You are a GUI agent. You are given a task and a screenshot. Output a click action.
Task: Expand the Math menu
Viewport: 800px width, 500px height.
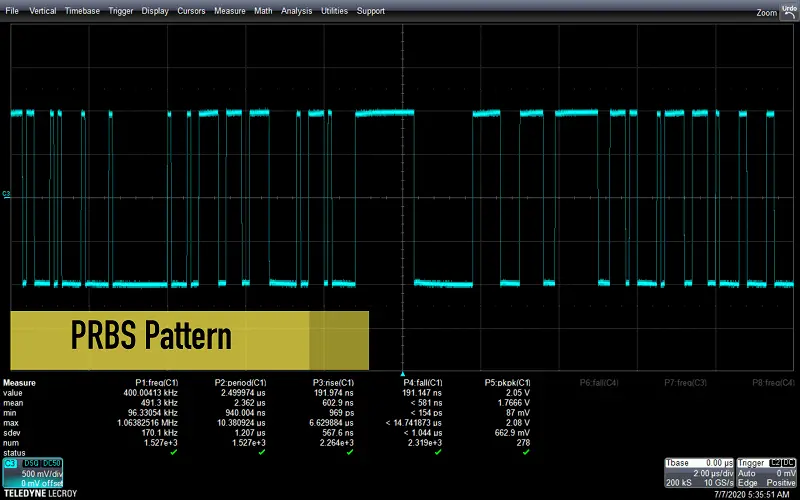point(263,11)
